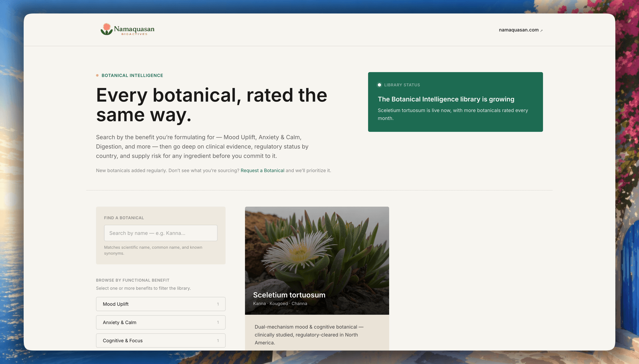Viewport: 639px width, 364px height.
Task: Filter by the Mood Uplift benefit
Action: [160, 304]
